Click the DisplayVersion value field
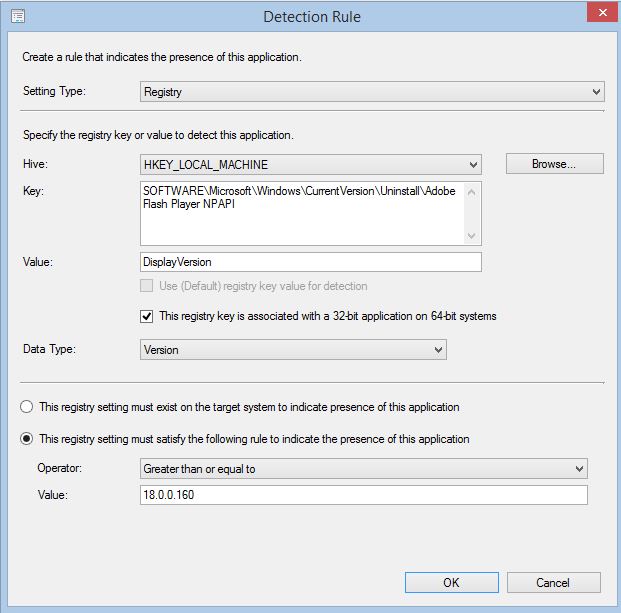Viewport: 621px width, 613px height. pyautogui.click(x=310, y=262)
